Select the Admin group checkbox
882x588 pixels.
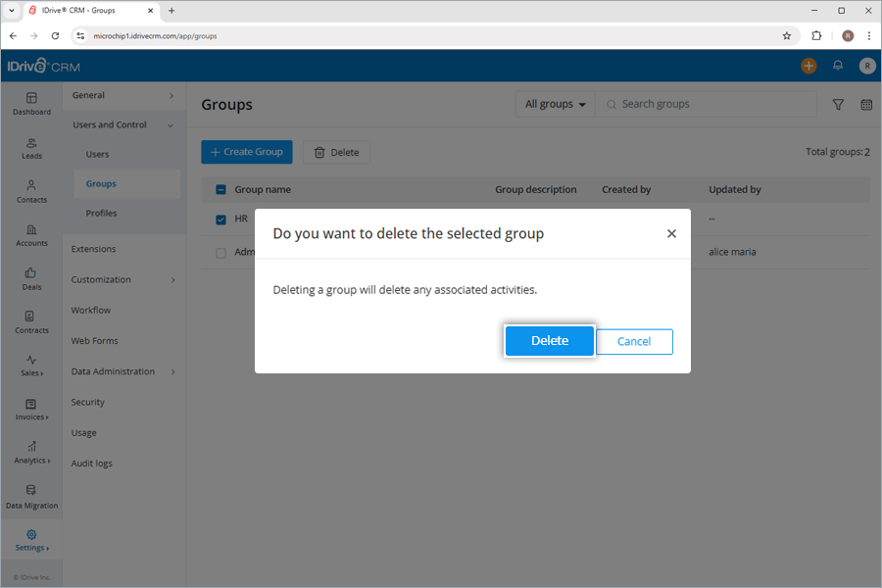(x=220, y=252)
